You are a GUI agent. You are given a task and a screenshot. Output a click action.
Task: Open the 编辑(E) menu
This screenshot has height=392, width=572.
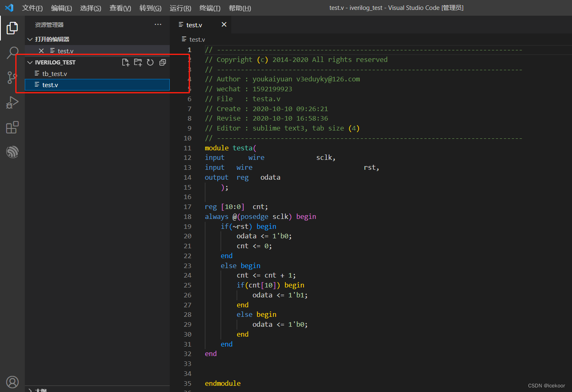pyautogui.click(x=62, y=8)
